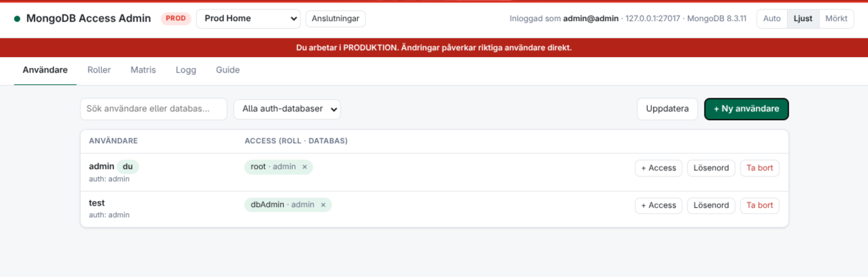This screenshot has height=277, width=868.
Task: Open the Användare tab
Action: tap(45, 70)
